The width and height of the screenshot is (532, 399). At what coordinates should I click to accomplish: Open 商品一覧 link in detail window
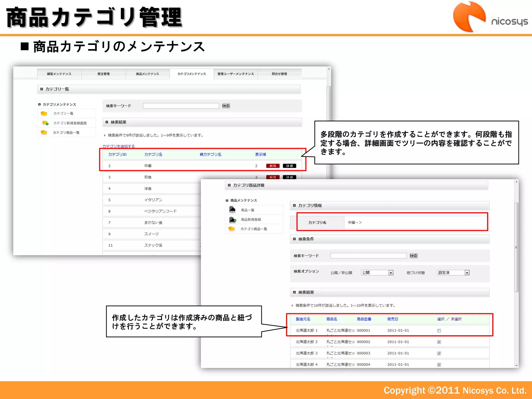tap(248, 210)
